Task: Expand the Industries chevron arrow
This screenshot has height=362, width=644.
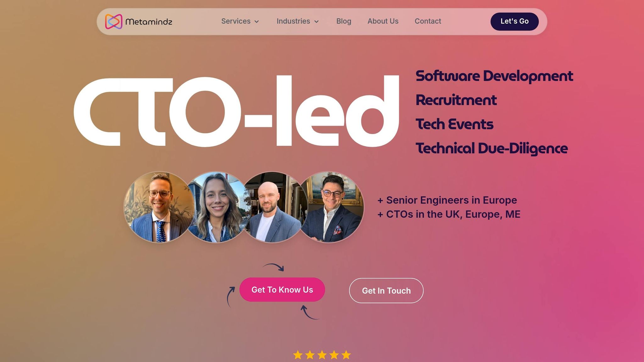Action: [x=316, y=22]
